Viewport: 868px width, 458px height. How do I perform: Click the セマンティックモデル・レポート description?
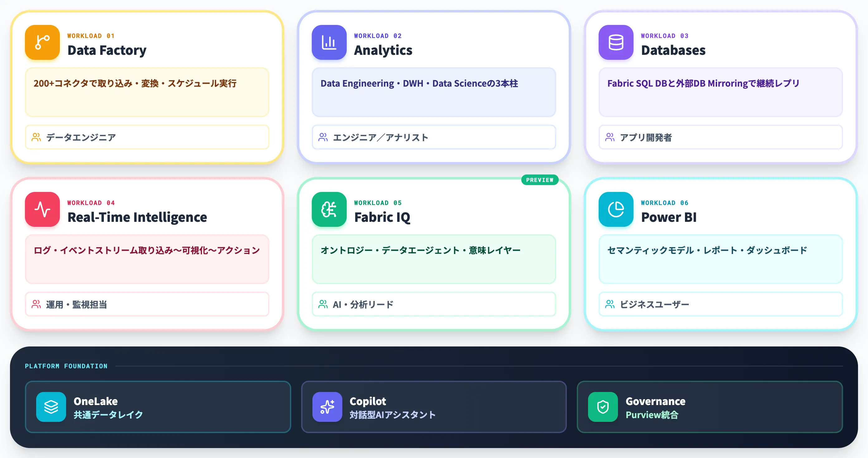coord(721,259)
